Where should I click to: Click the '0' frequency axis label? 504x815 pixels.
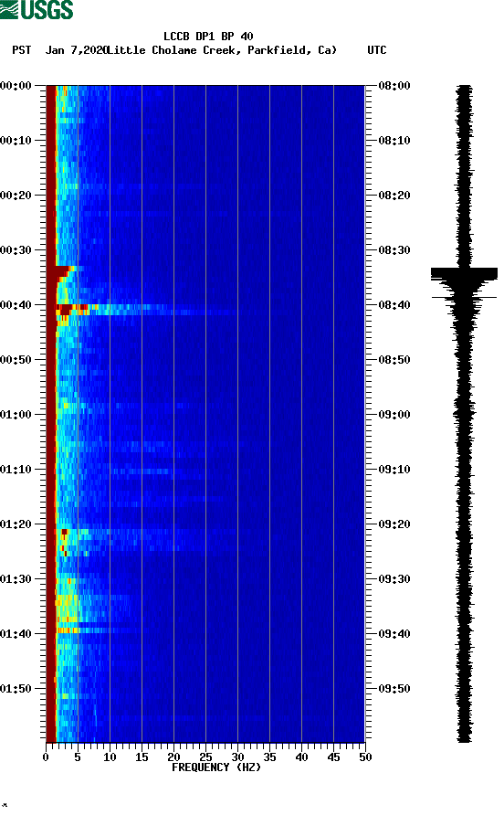pyautogui.click(x=47, y=757)
